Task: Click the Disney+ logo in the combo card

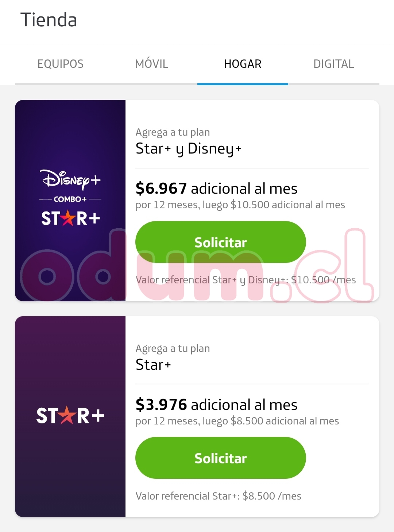Action: pos(71,179)
